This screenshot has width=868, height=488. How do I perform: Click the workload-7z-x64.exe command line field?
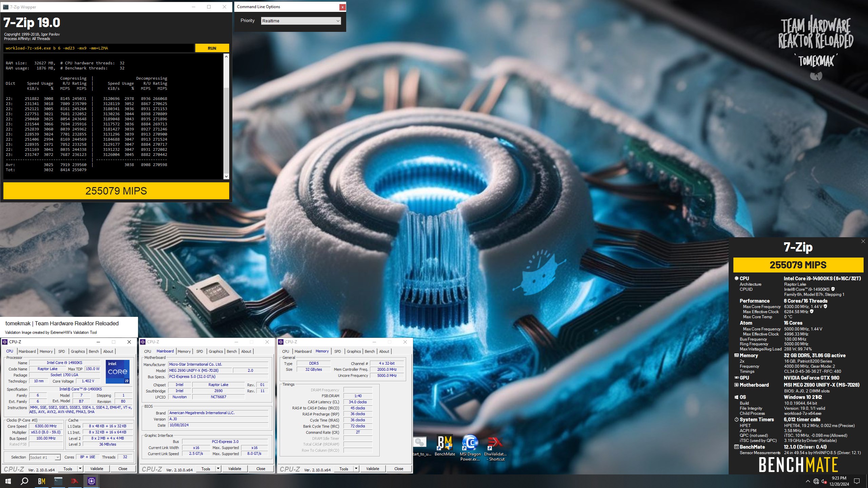(99, 48)
